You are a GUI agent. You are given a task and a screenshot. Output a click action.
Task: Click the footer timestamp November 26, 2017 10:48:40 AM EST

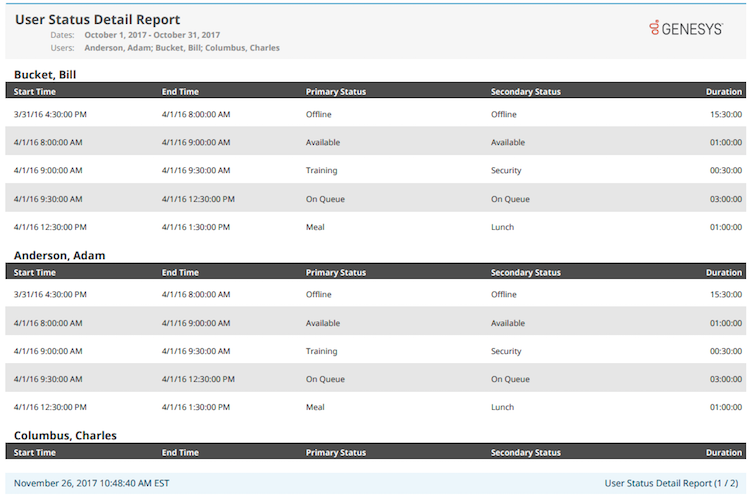point(91,483)
